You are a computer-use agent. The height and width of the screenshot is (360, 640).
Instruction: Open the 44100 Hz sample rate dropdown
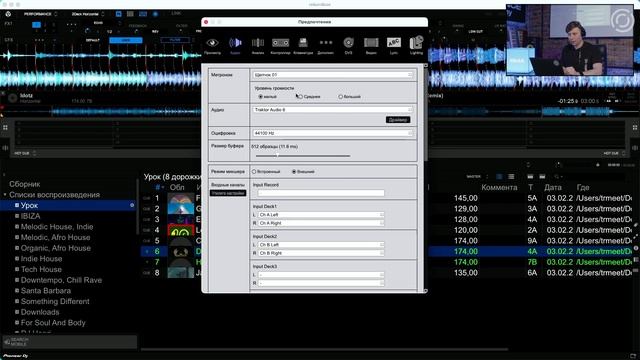pos(332,133)
